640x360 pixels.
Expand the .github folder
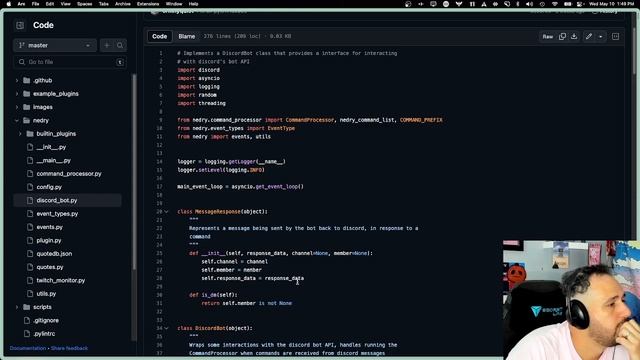click(17, 80)
